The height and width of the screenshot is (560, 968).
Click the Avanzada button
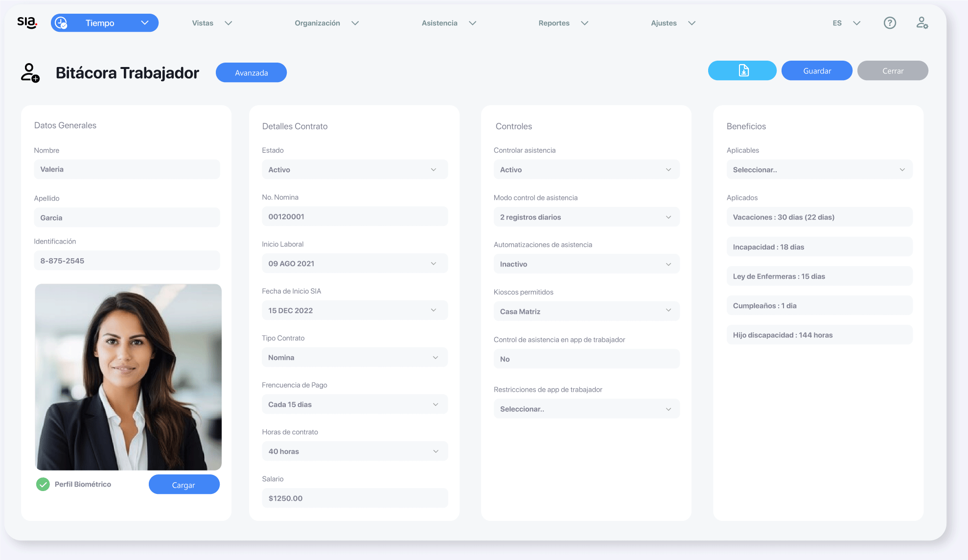[x=251, y=72]
